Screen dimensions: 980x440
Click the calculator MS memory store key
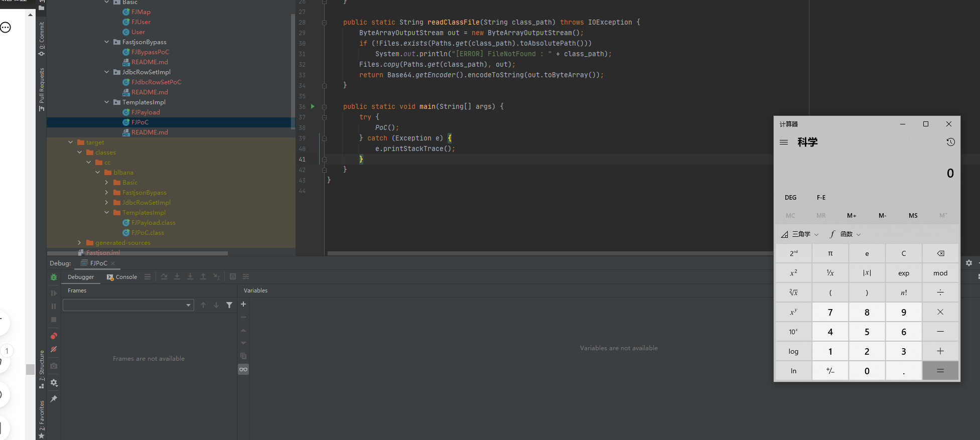click(913, 216)
